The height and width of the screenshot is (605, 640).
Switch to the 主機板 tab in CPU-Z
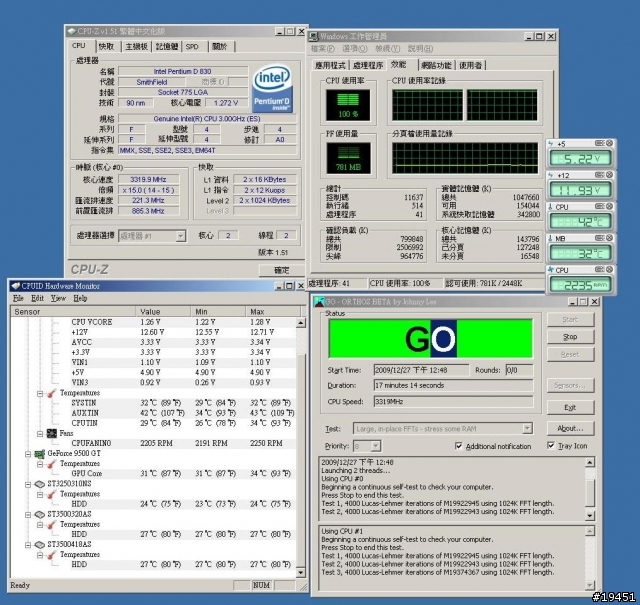tap(136, 47)
